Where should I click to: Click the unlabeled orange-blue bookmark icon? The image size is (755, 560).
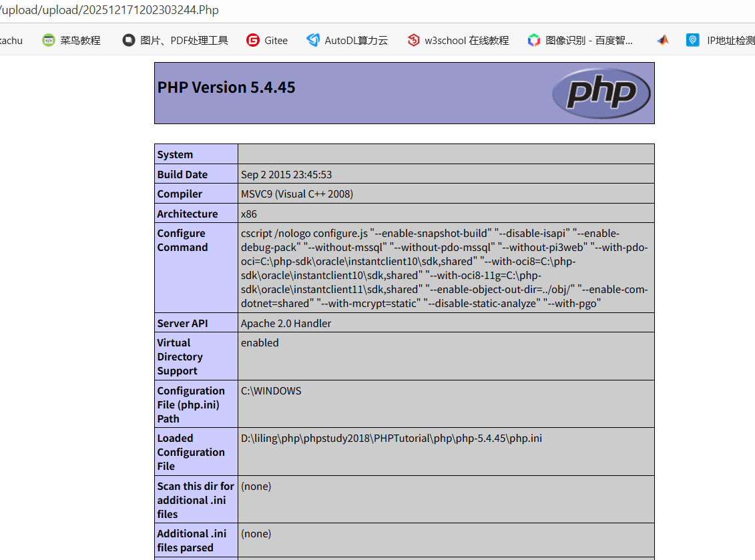(x=663, y=41)
